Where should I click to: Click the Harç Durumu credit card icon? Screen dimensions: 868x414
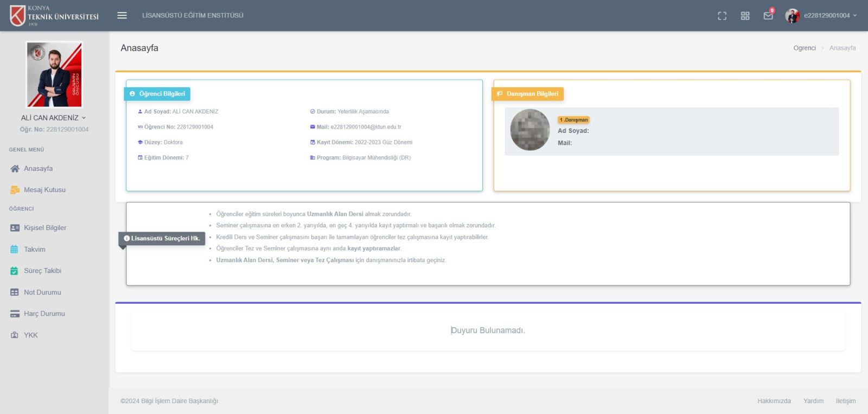pos(15,314)
